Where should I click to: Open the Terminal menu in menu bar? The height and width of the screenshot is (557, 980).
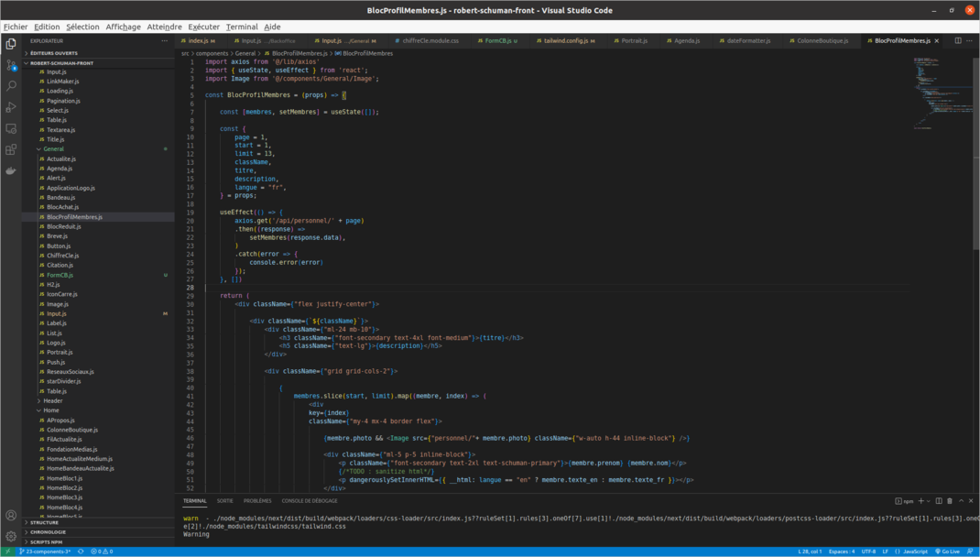click(242, 27)
